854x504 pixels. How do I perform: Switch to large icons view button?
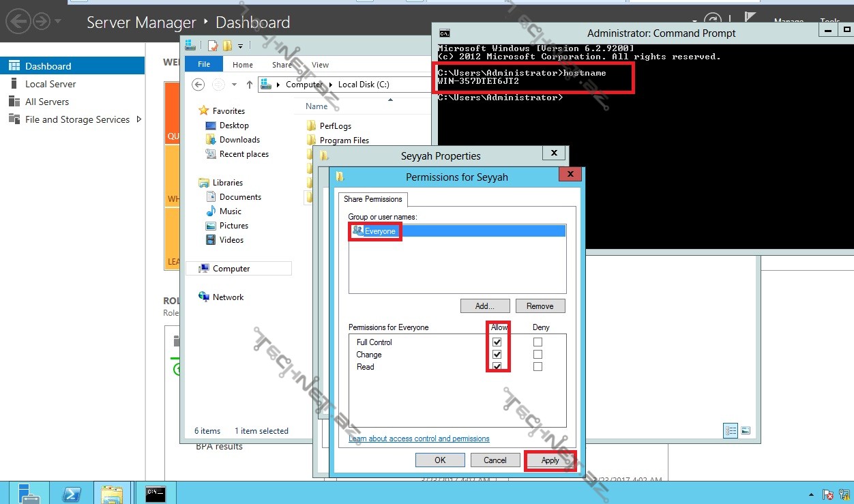(746, 430)
